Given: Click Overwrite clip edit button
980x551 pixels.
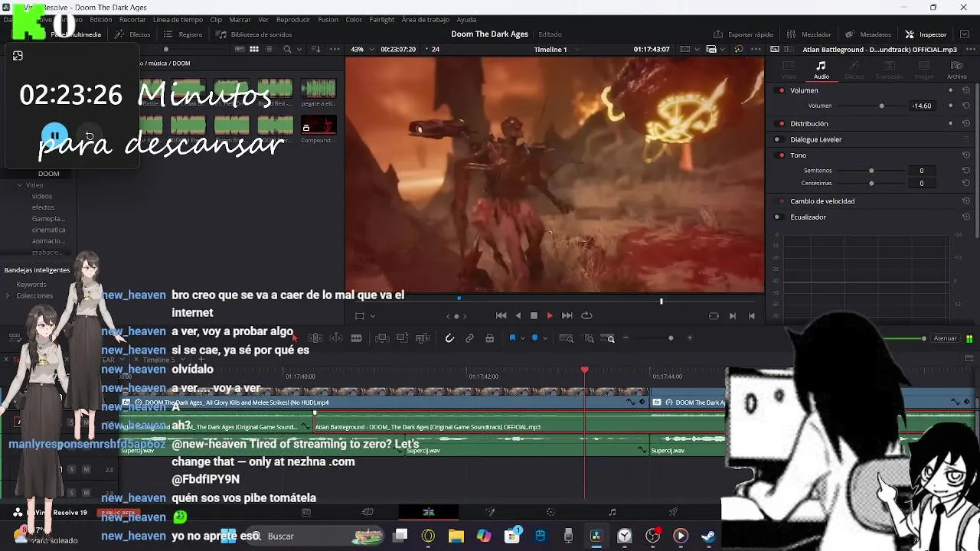Looking at the screenshot, I should click(x=402, y=338).
